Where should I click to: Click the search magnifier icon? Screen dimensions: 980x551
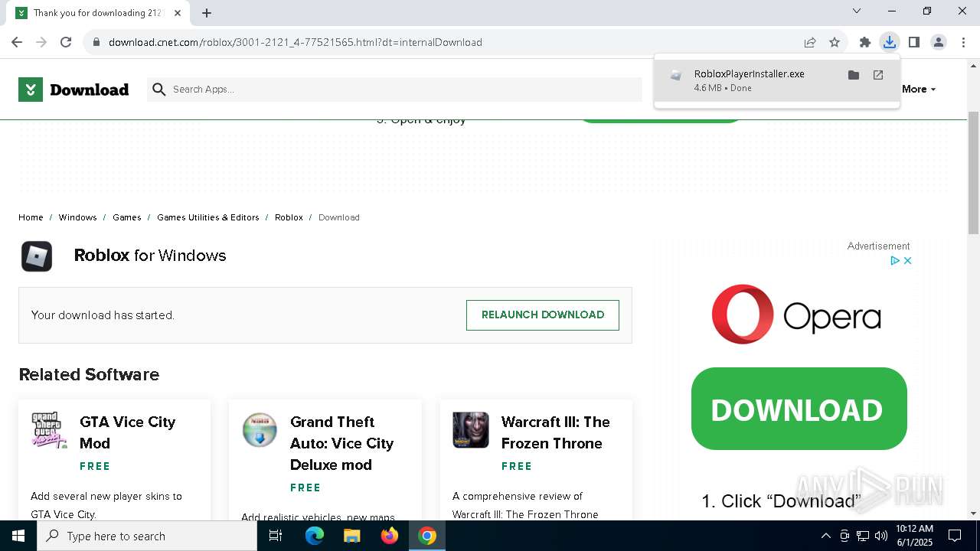point(159,90)
